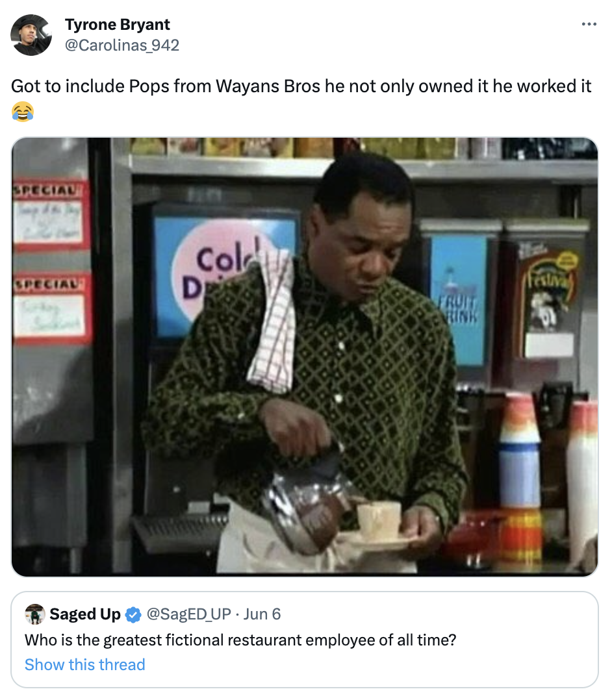Open the attached image of Pops
Image resolution: width=612 pixels, height=700 pixels.
[x=305, y=356]
